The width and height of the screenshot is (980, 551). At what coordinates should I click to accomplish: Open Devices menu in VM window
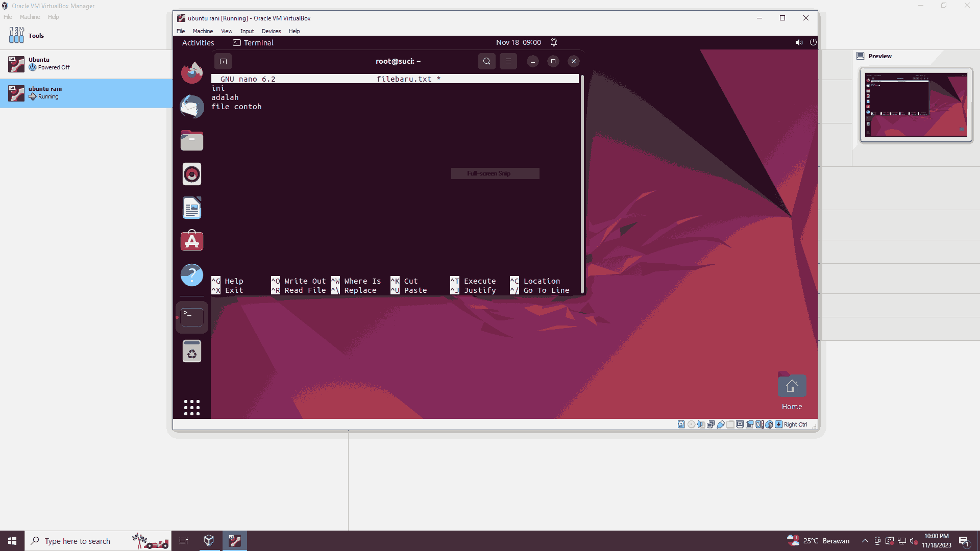click(271, 31)
